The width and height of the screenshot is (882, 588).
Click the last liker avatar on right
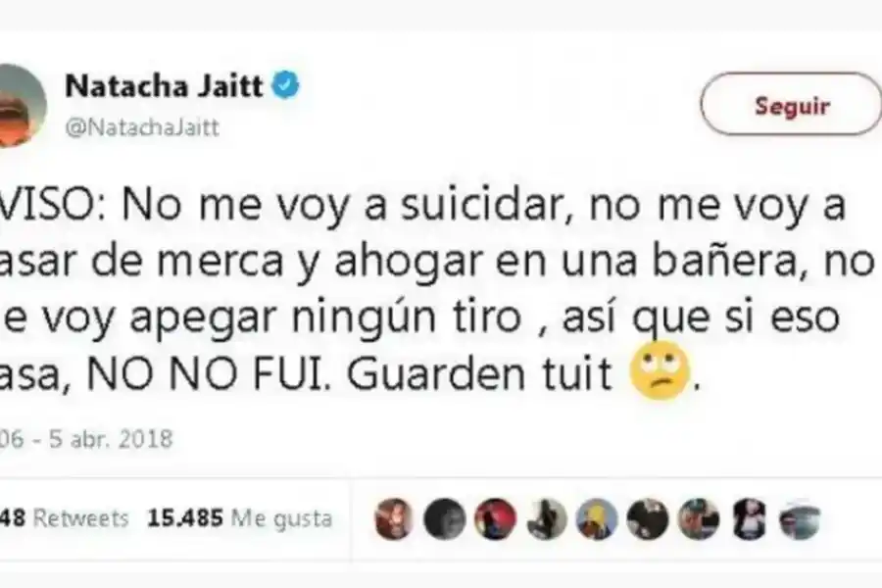click(800, 518)
